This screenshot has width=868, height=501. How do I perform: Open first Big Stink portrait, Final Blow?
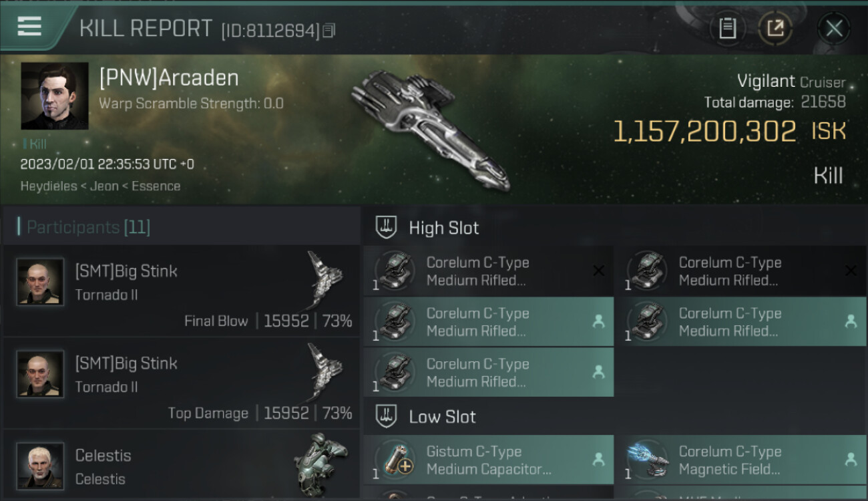point(40,282)
